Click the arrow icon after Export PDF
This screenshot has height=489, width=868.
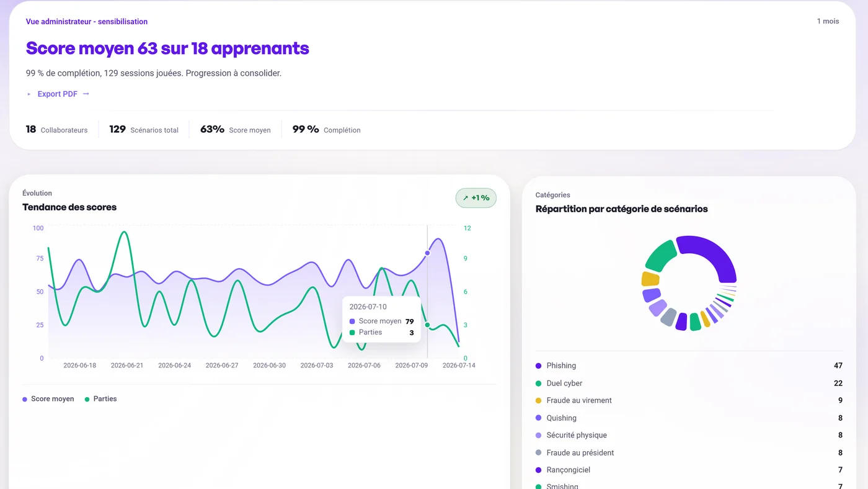[86, 94]
